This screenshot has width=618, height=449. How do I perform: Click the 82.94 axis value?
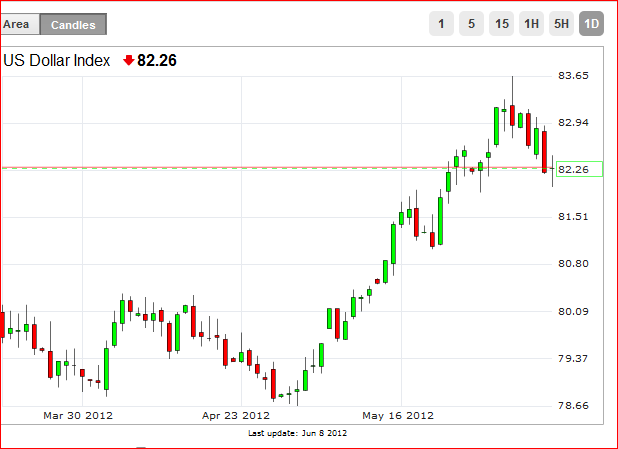tap(573, 123)
